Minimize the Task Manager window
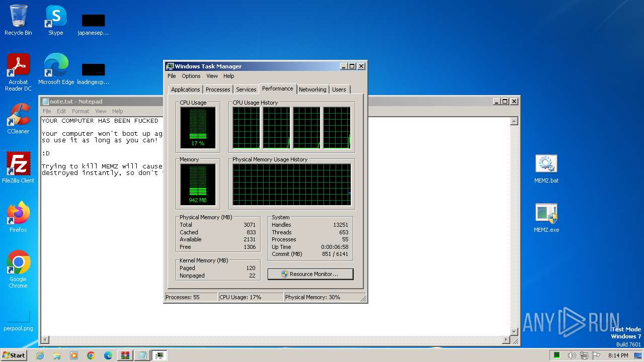Screen dimensions: 644x362 click(344, 66)
